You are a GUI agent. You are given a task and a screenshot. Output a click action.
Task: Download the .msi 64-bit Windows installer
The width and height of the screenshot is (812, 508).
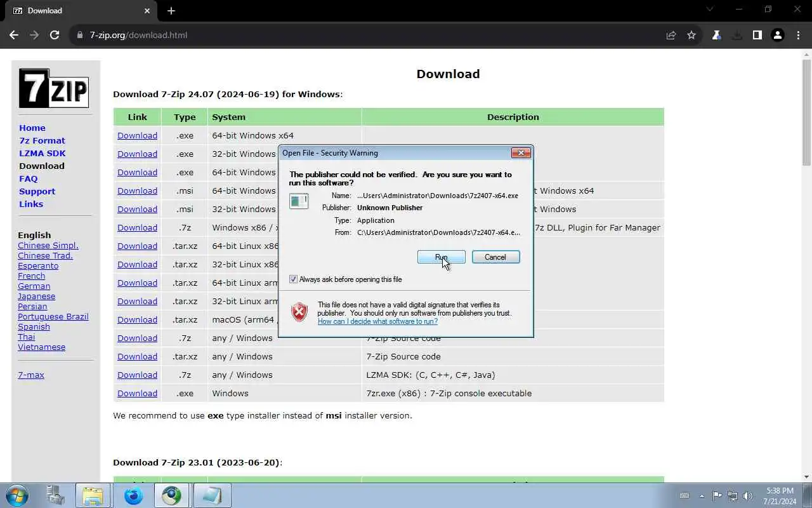[x=137, y=190]
